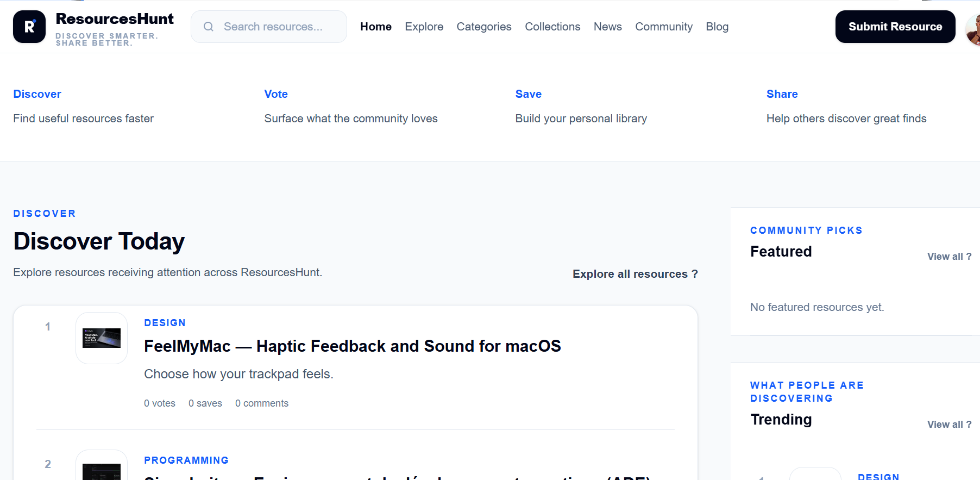
Task: Focus the Search resources input field
Action: 269,27
